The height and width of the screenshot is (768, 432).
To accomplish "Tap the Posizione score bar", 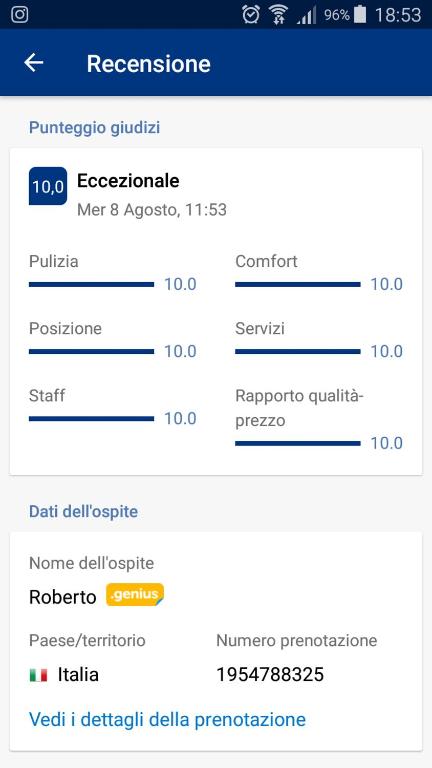I will click(x=92, y=352).
